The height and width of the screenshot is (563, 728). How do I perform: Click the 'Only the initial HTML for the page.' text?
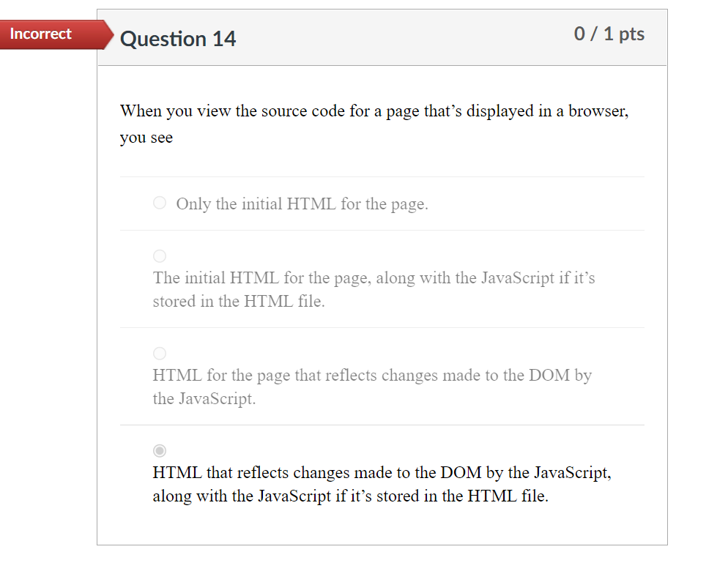coord(302,204)
